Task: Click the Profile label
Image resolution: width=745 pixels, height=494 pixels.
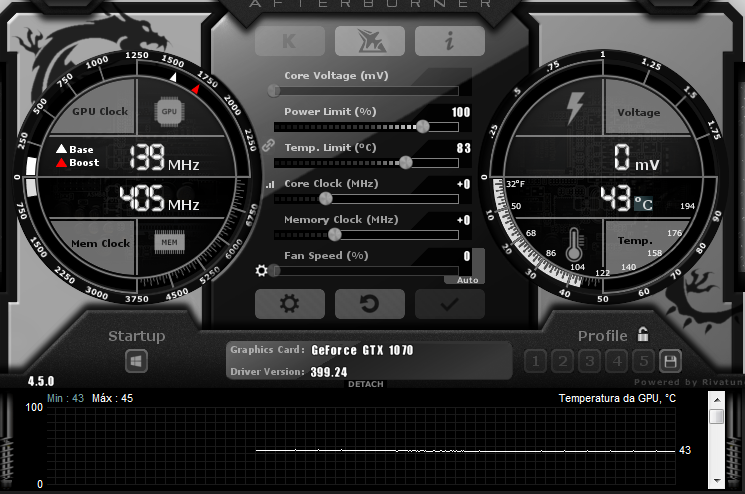Action: (602, 336)
